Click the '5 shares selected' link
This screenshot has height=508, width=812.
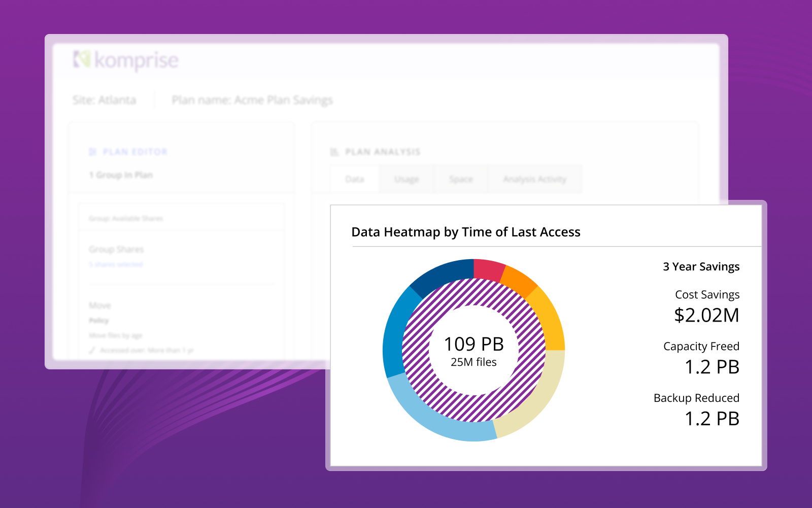coord(116,264)
